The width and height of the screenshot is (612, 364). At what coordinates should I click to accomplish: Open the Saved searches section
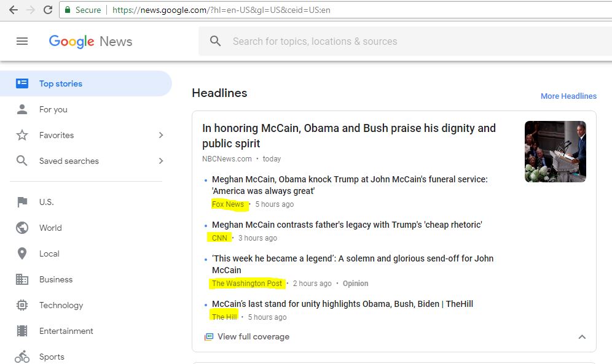tap(69, 161)
